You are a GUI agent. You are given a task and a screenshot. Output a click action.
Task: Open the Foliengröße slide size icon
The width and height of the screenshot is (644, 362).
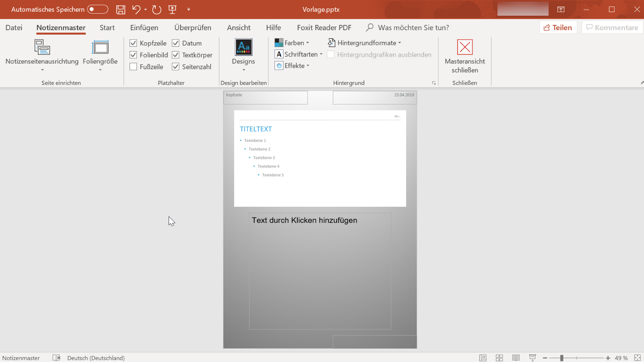coord(100,47)
